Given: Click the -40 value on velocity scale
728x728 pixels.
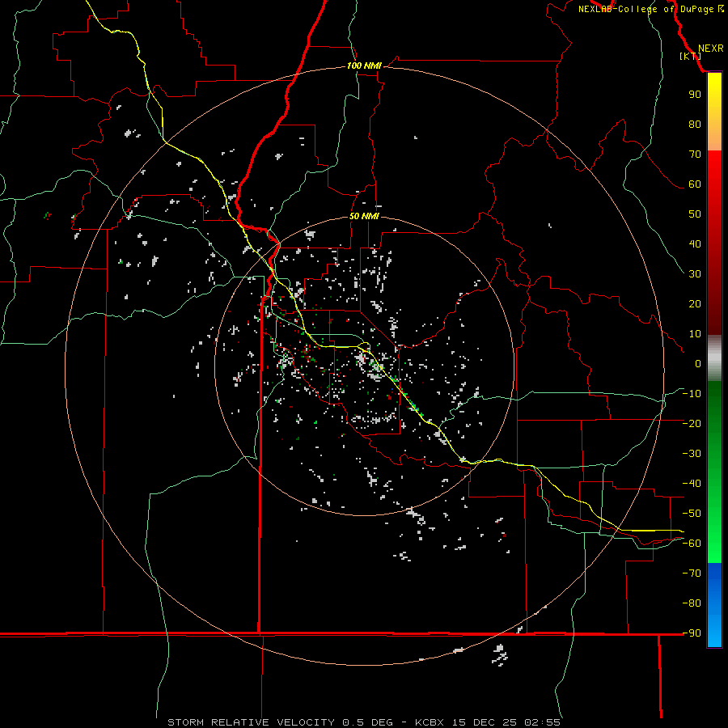Looking at the screenshot, I should (692, 484).
